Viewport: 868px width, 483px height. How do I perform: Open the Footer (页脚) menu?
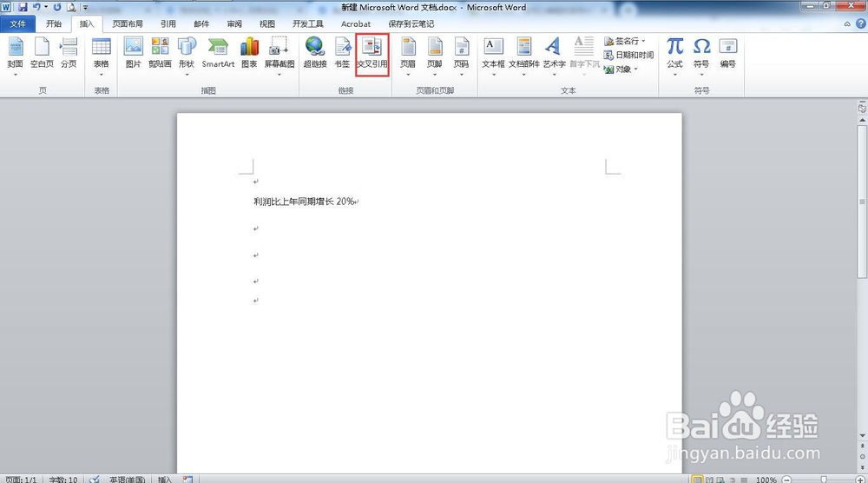click(x=435, y=56)
